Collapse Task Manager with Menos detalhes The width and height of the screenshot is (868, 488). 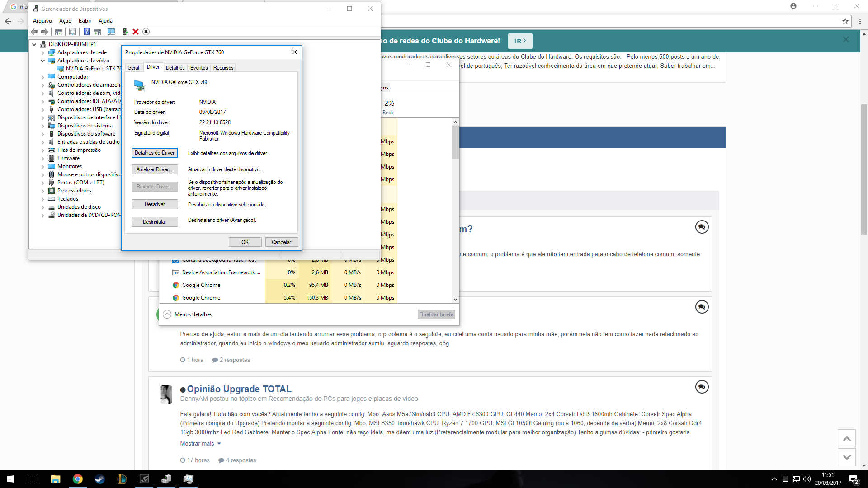(188, 314)
